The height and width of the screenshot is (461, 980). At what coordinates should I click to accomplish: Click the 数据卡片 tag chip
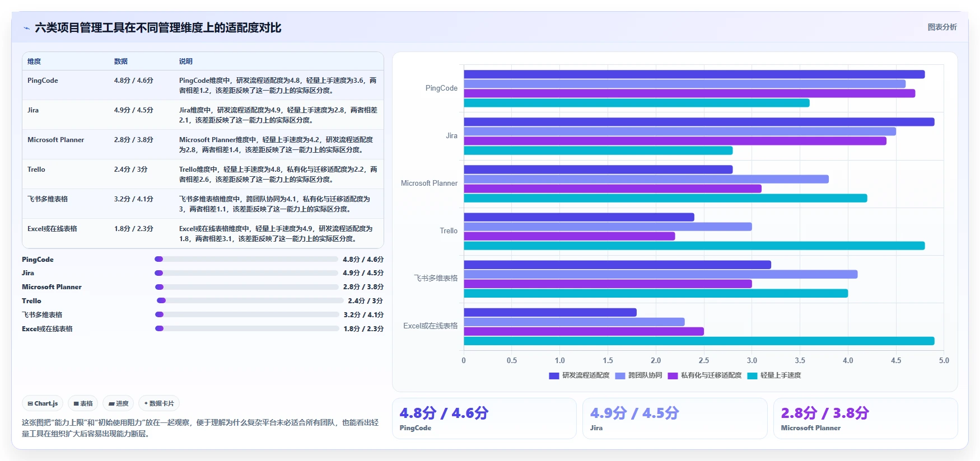pos(159,403)
